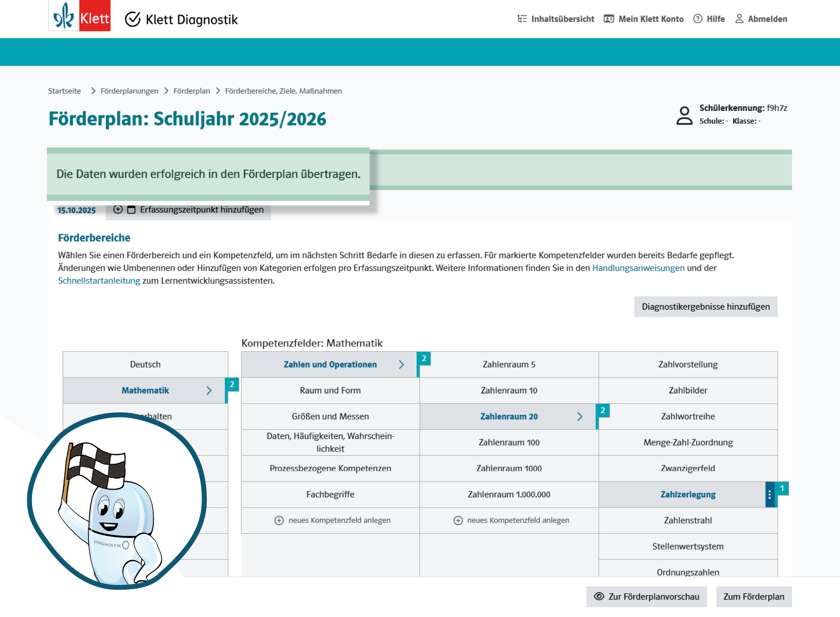840x617 pixels.
Task: Click the Hilfe question mark icon
Action: coord(698,19)
